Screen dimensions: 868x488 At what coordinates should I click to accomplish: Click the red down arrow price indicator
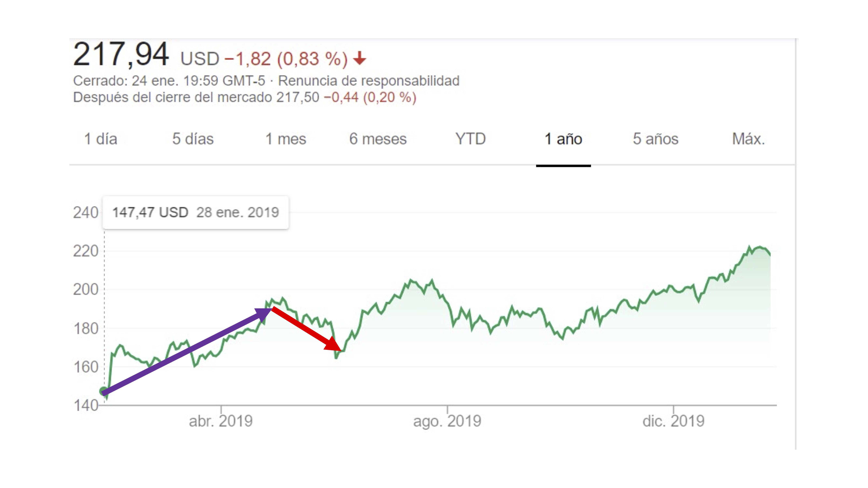click(x=360, y=58)
